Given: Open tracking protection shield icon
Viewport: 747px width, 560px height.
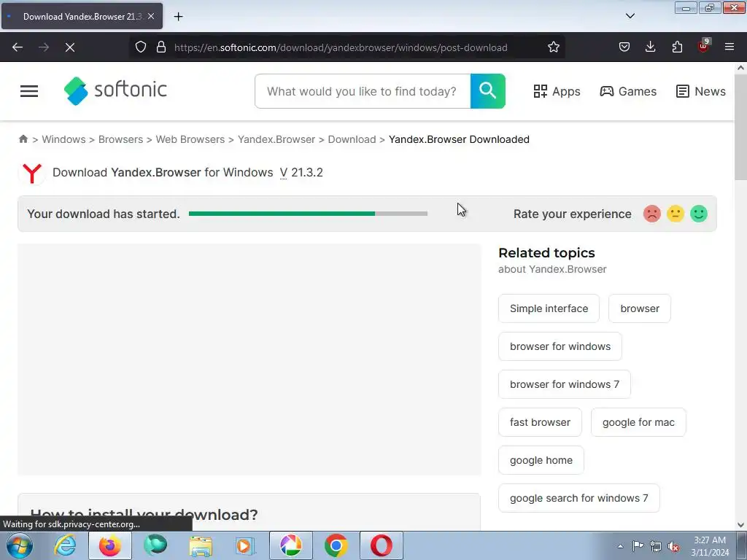Looking at the screenshot, I should [x=141, y=47].
